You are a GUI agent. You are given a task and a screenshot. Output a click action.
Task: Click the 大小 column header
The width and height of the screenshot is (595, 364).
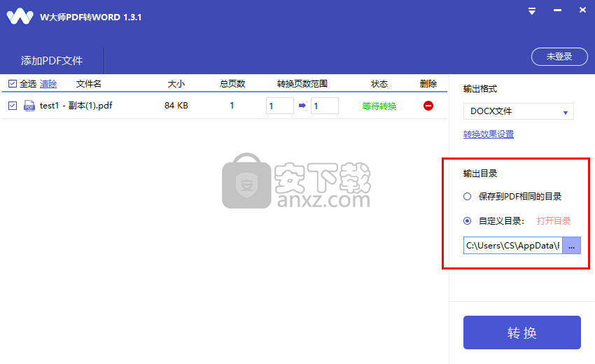(x=176, y=84)
